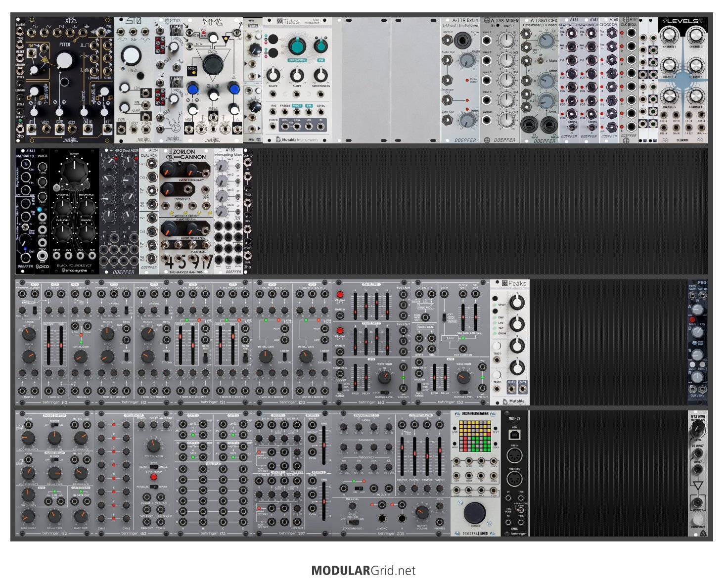Click the CHANNEL 6 knob on Levels

[x=696, y=95]
